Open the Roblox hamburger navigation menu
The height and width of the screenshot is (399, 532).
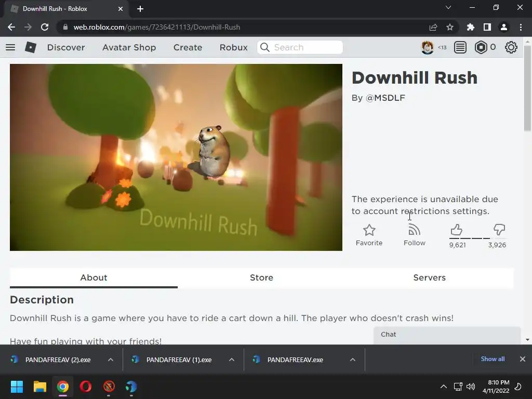(10, 47)
